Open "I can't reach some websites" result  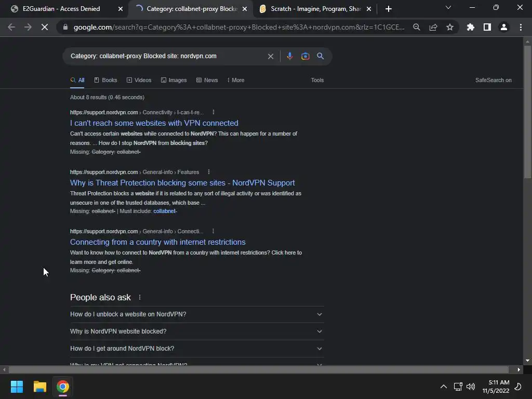pos(154,123)
